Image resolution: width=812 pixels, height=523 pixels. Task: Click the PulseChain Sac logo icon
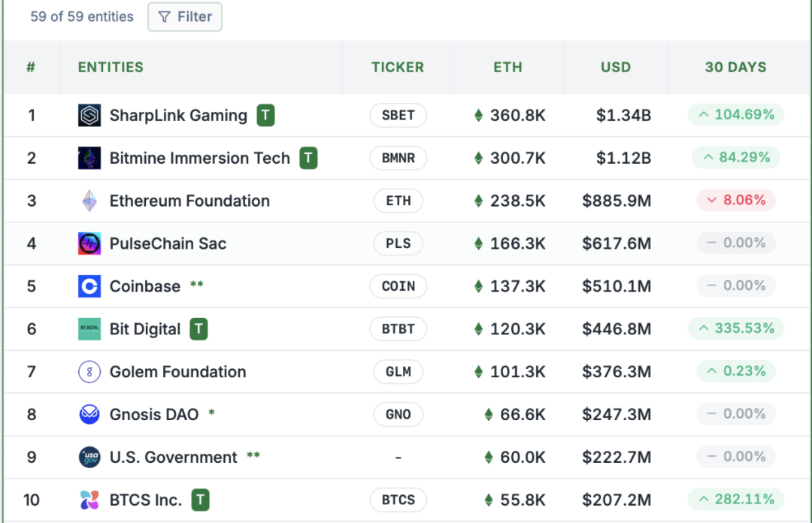coord(89,244)
